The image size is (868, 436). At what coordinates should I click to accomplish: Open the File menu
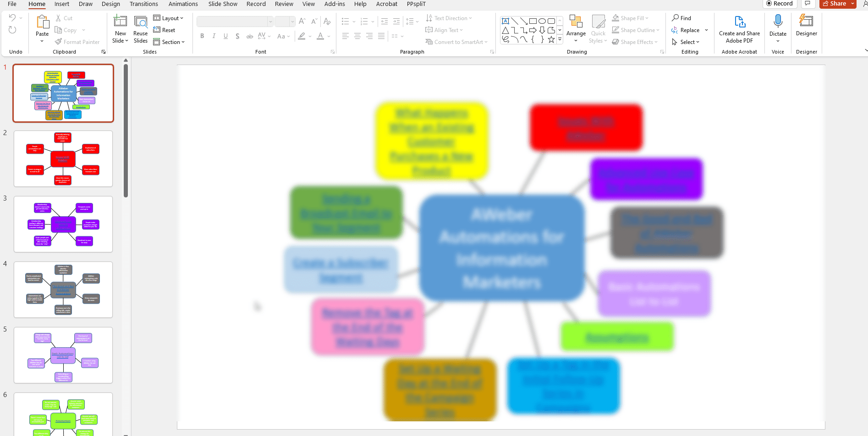(x=12, y=4)
